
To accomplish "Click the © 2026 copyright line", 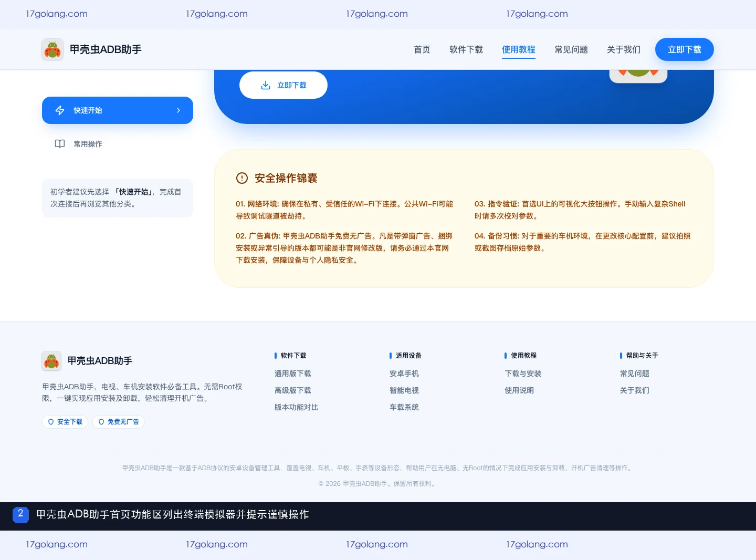I will [x=377, y=484].
